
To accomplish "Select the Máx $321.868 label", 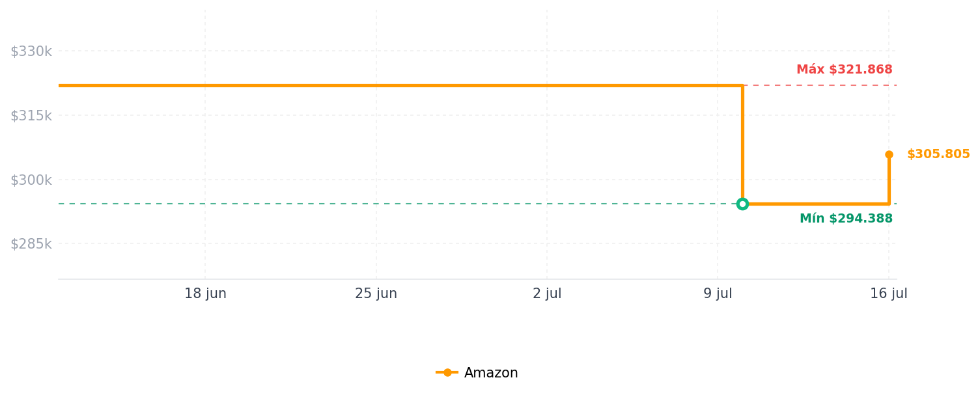I will pos(844,70).
